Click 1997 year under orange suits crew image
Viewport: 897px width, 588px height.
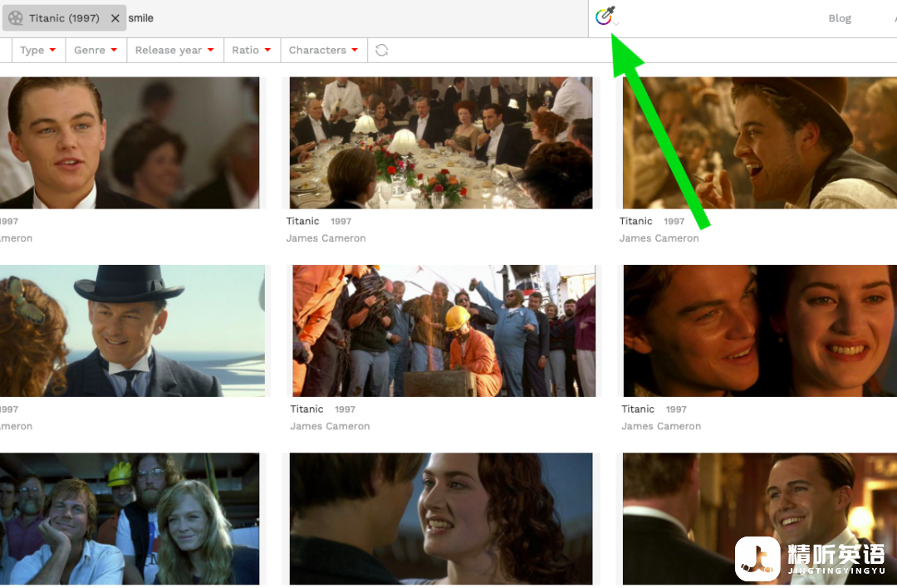point(345,410)
